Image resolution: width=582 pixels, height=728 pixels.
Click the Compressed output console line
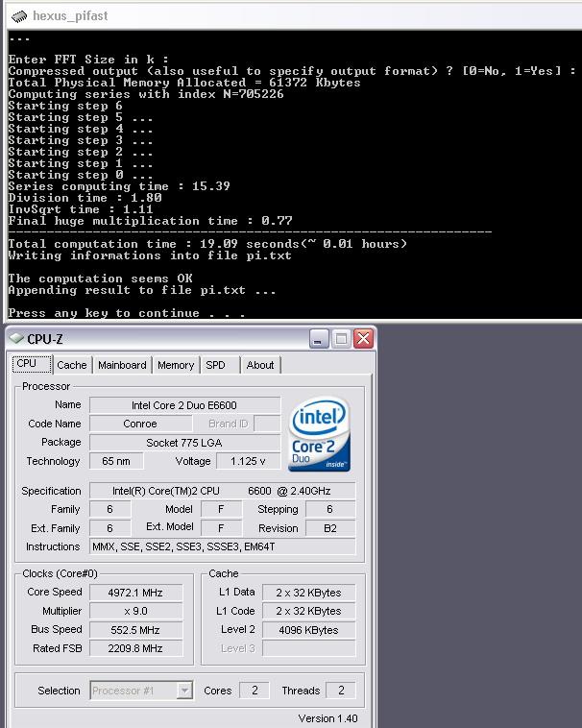click(292, 71)
